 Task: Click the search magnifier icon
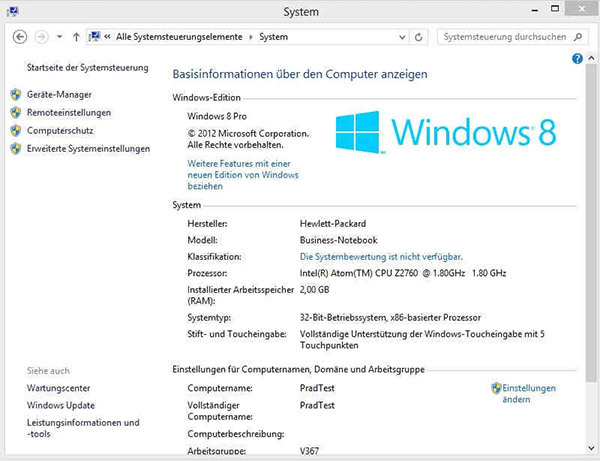[x=578, y=37]
